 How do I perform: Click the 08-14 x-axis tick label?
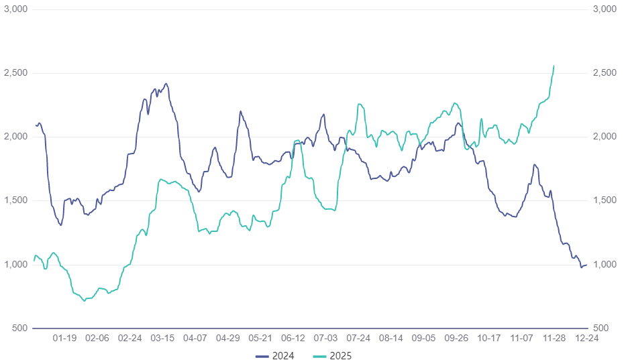391,339
